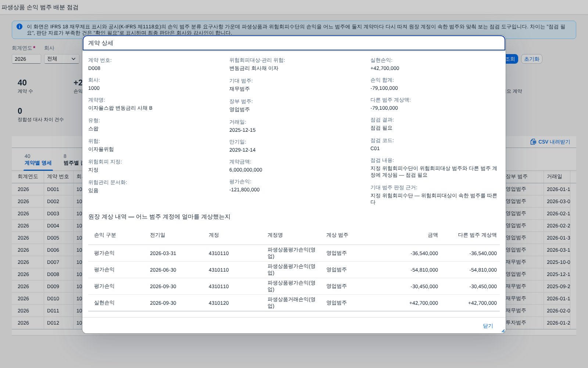The height and width of the screenshot is (368, 588).
Task: Download data with CSV 내려받기
Action: (x=550, y=142)
